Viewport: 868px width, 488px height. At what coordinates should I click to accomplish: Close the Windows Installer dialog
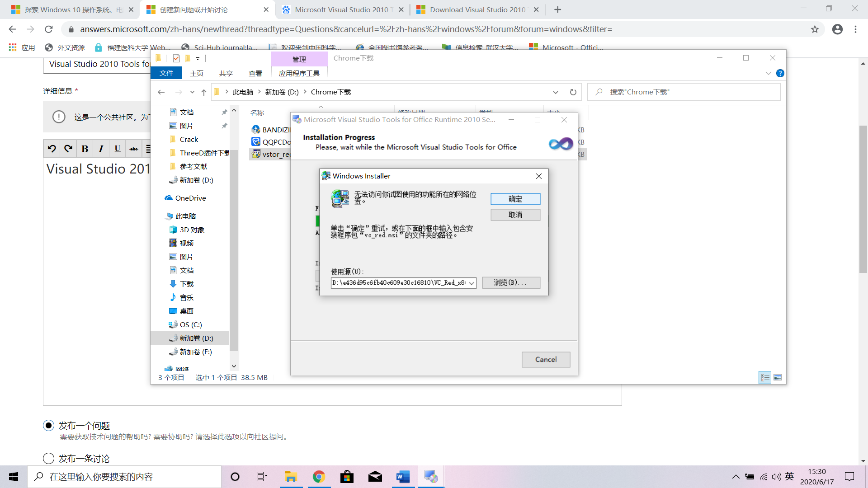coord(539,176)
